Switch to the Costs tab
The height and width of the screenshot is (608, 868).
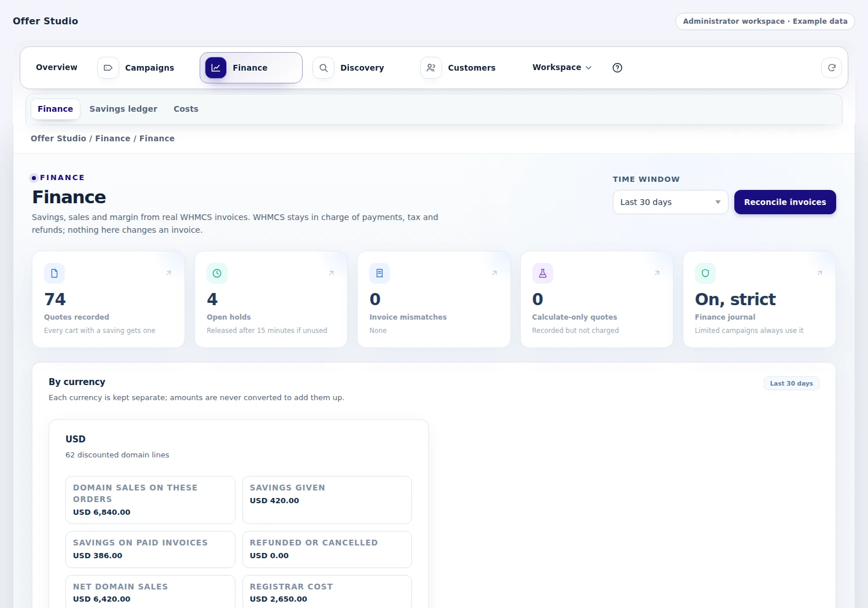186,109
